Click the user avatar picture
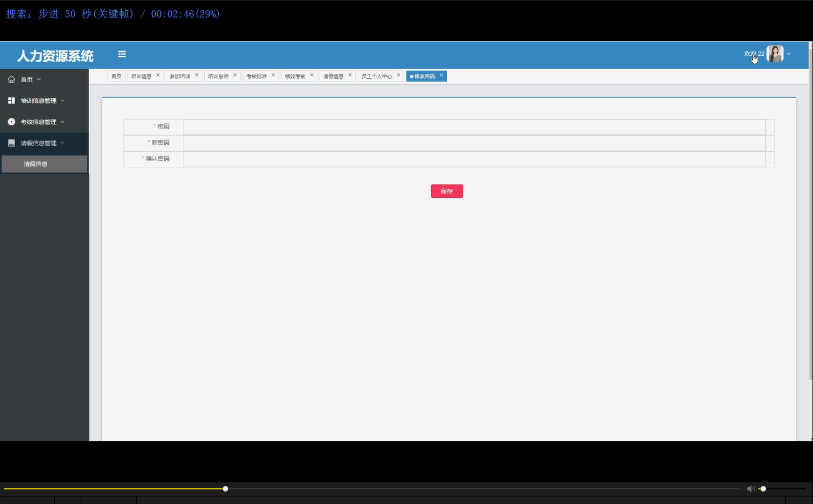Viewport: 813px width, 504px height. pos(775,54)
